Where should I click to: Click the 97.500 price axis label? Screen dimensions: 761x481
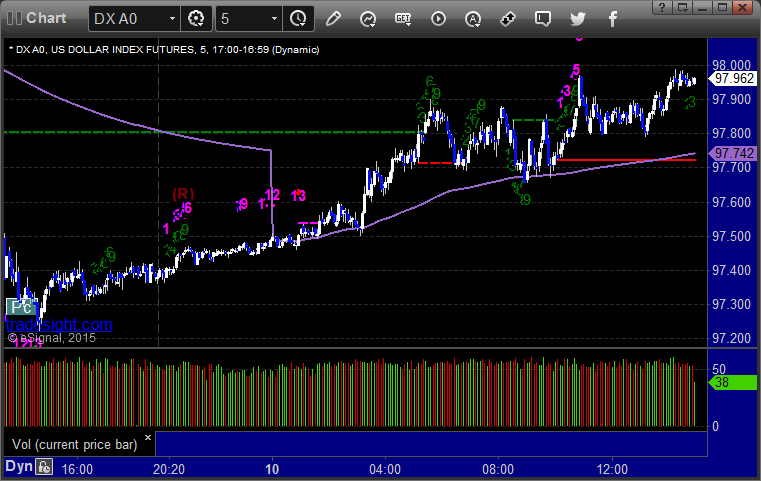tap(731, 236)
